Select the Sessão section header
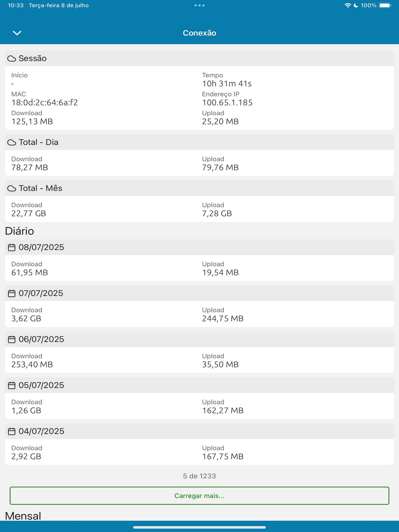399x532 pixels. 199,58
